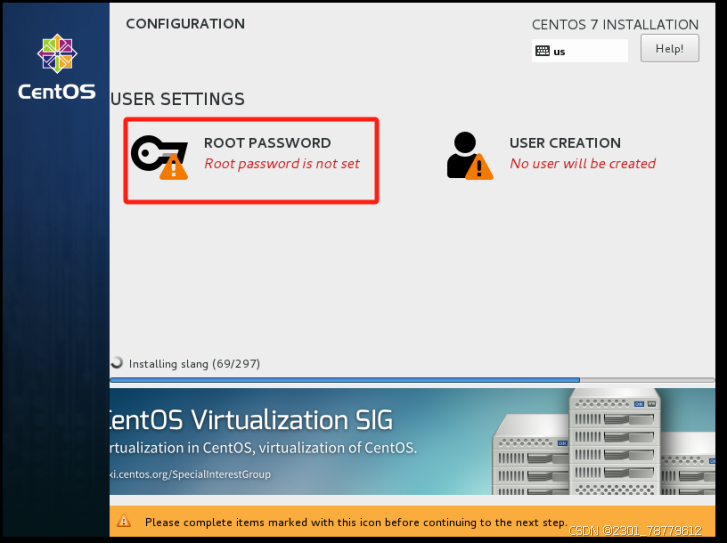Click 'Installing slang (69/297)' status text
This screenshot has height=544, width=727.
point(194,364)
